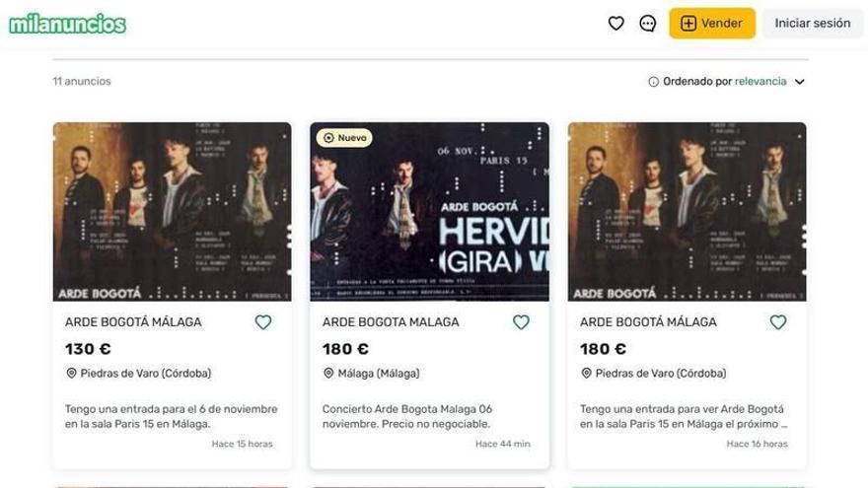
Task: Open the Hervid Gira poster thumbnail
Action: 430,212
